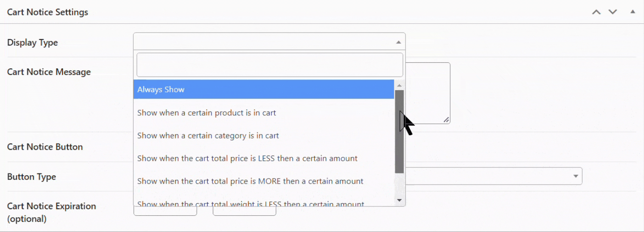Click the dropdown list scrollbar thumb
The width and height of the screenshot is (644, 232).
coord(399,132)
